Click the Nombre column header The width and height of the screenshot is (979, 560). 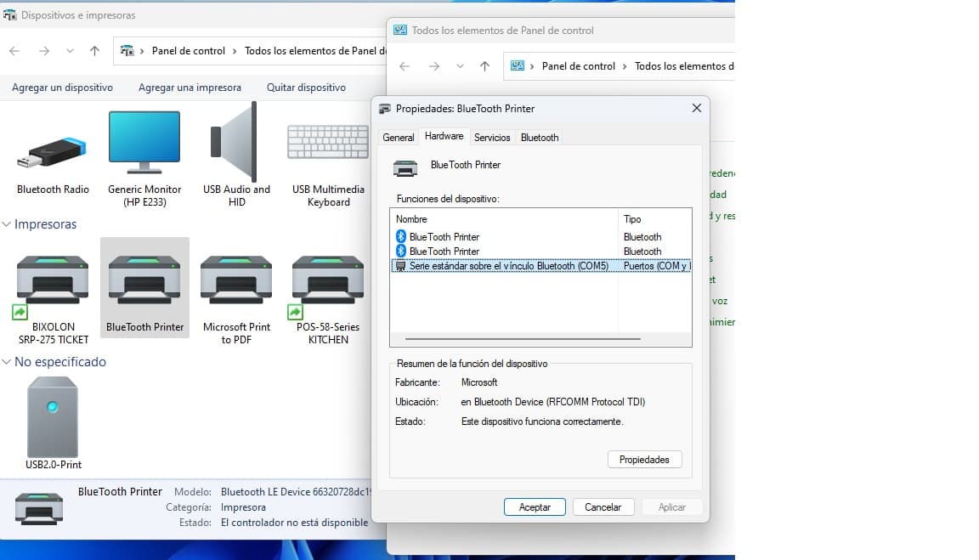(504, 219)
